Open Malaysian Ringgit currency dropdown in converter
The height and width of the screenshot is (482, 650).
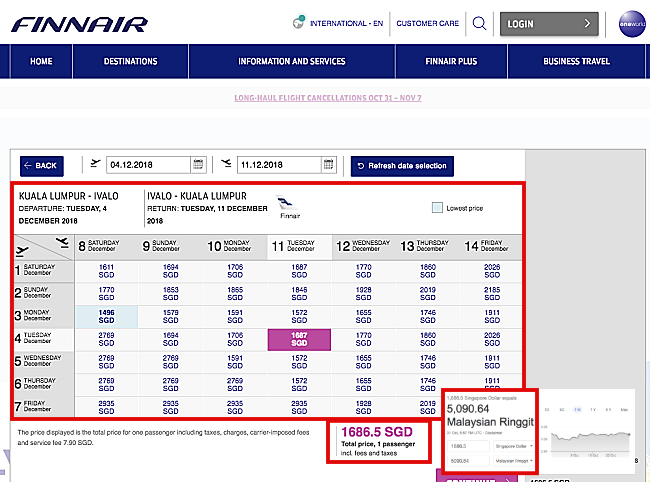coord(514,461)
